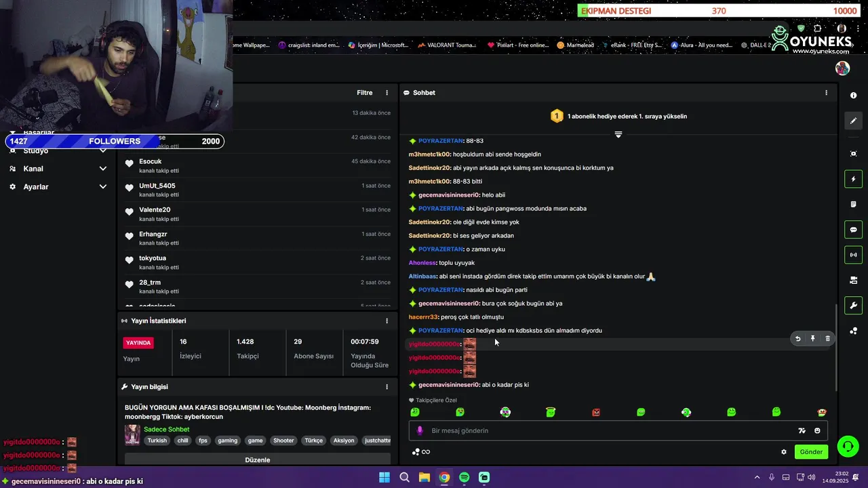
Task: Open the VALORANT Tourna... bookmark
Action: pyautogui.click(x=447, y=45)
